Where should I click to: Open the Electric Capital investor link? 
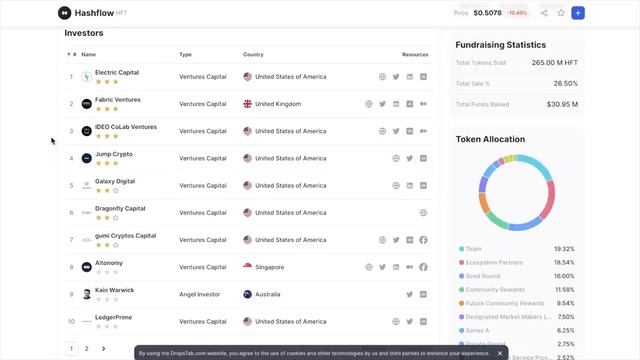[117, 72]
